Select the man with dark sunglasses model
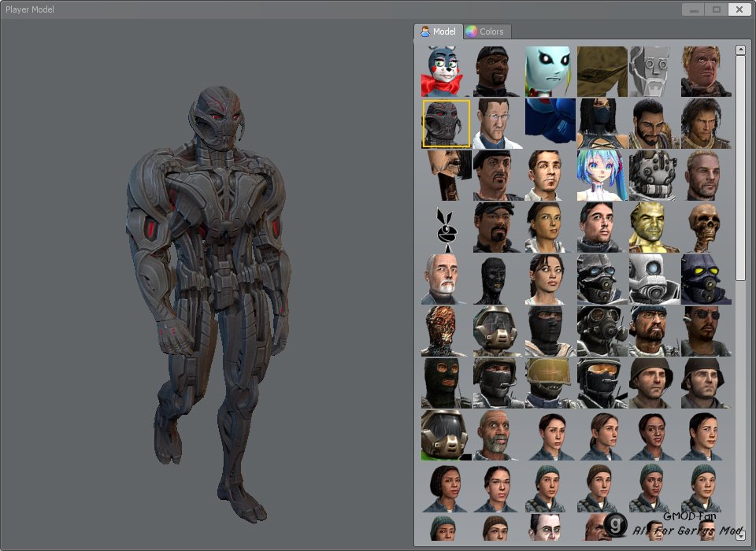This screenshot has width=756, height=551. [x=706, y=331]
